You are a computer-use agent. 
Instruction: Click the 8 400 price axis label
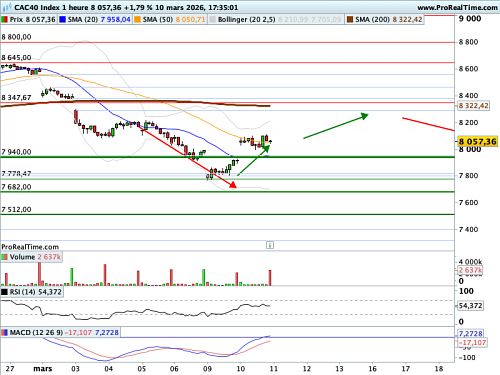pos(468,96)
